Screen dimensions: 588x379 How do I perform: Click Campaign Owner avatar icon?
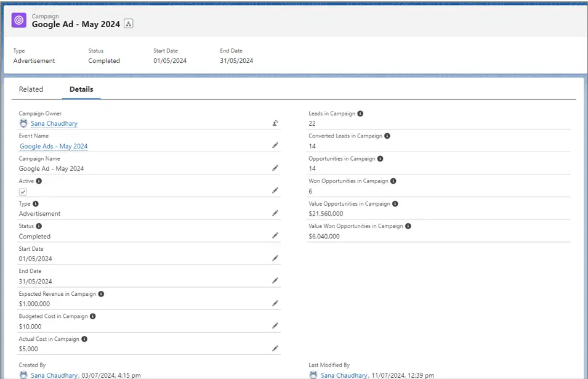(x=23, y=123)
